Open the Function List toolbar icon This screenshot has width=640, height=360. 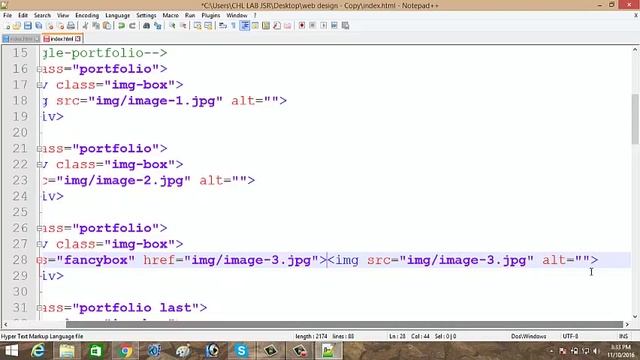pos(277,26)
